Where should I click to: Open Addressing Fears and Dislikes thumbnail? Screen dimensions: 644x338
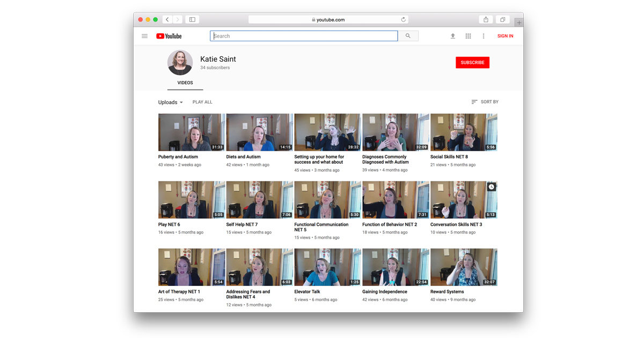260,267
